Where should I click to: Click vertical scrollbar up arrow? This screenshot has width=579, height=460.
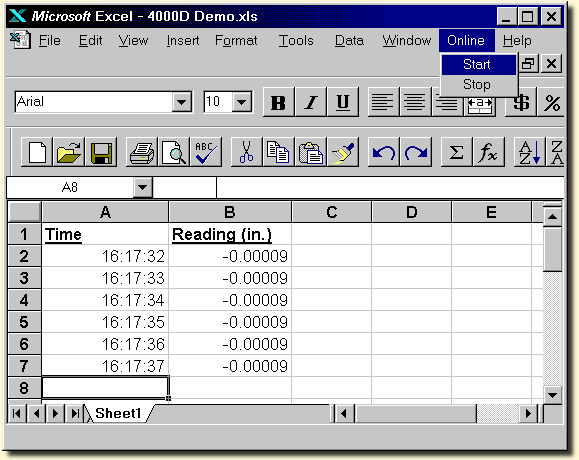[x=552, y=216]
